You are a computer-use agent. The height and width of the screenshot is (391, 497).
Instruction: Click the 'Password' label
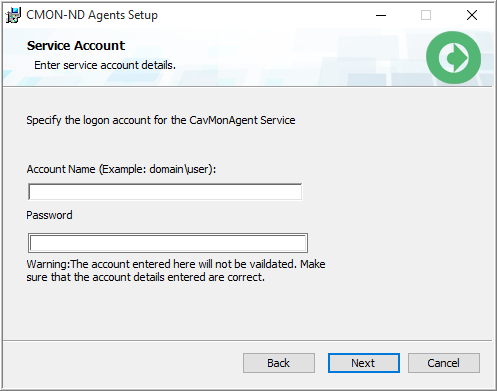click(x=49, y=215)
